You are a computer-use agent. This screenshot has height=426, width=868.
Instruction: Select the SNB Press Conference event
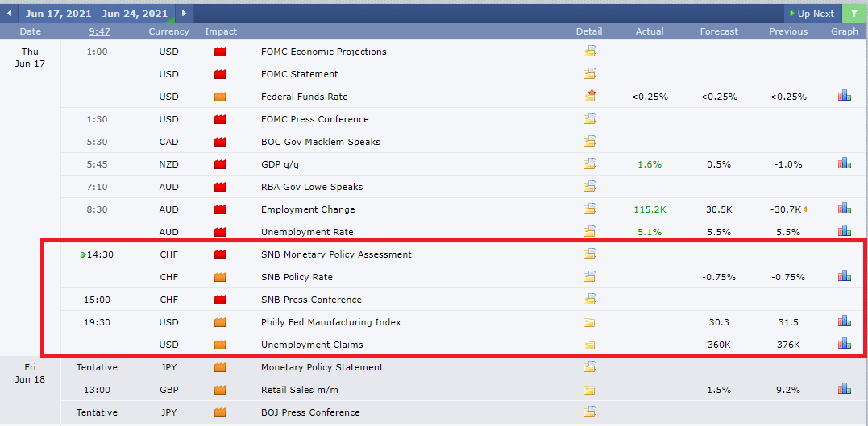312,300
